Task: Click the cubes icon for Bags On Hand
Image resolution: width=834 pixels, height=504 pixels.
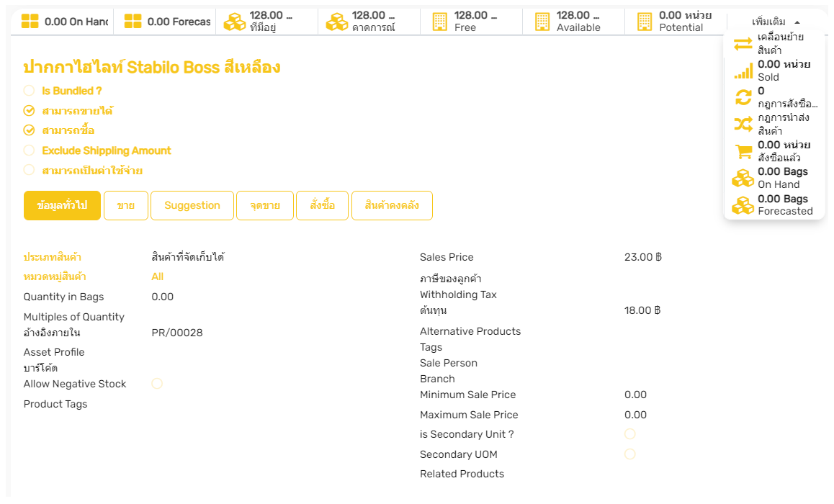Action: pos(743,178)
